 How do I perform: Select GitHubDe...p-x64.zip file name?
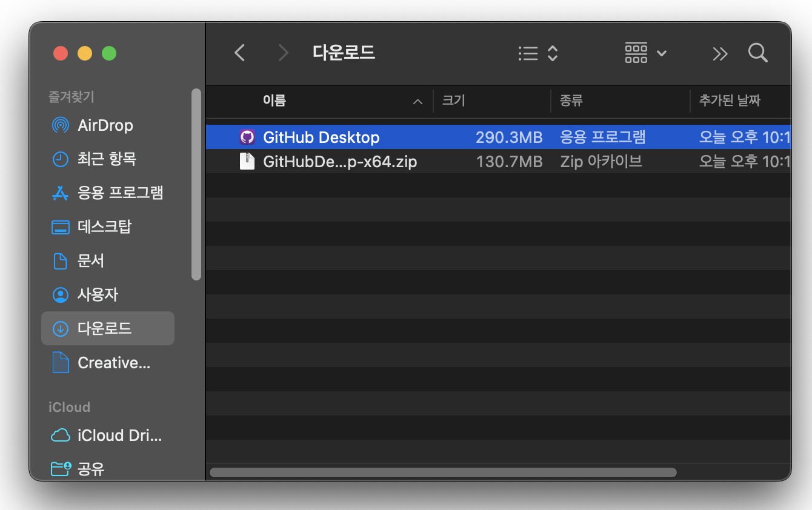tap(340, 162)
